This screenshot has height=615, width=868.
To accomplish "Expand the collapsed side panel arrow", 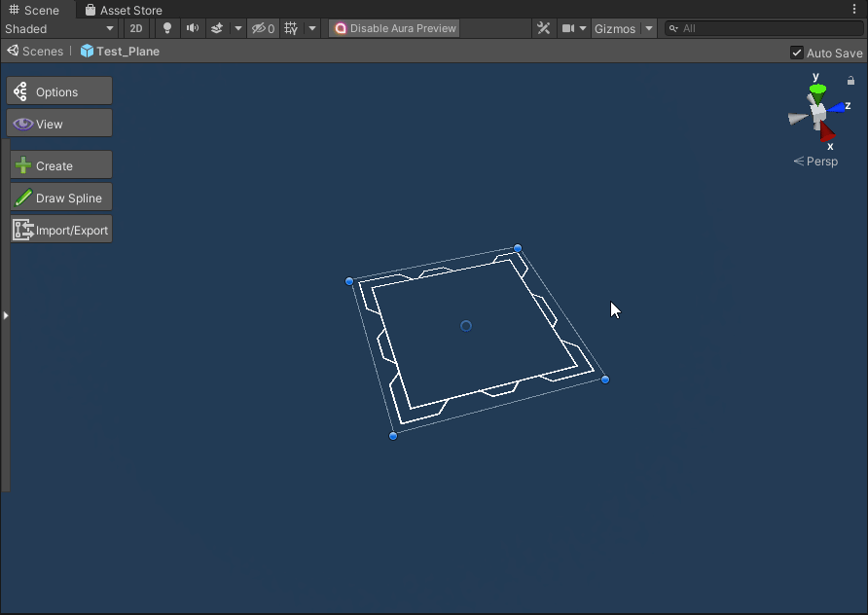I will coord(6,315).
